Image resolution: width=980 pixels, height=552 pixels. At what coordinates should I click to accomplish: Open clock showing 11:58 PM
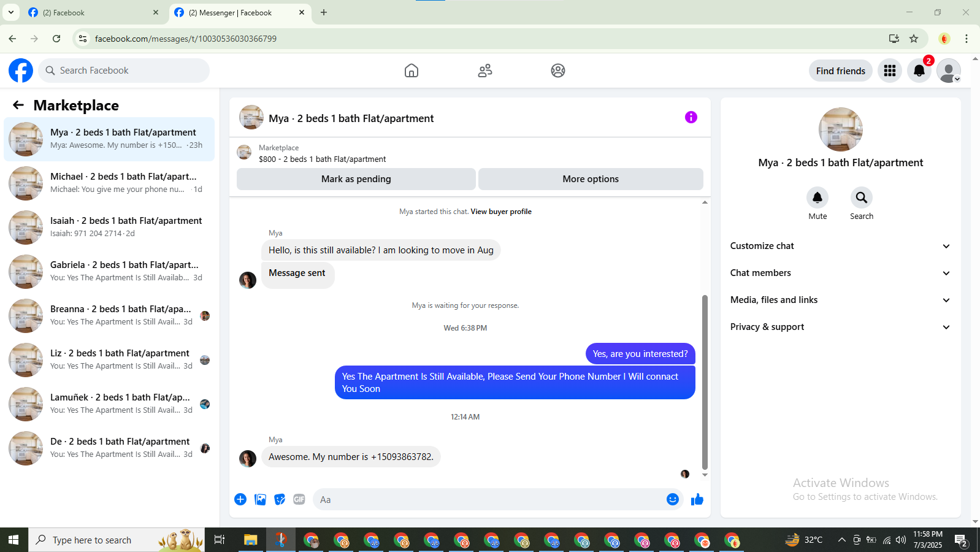(927, 540)
